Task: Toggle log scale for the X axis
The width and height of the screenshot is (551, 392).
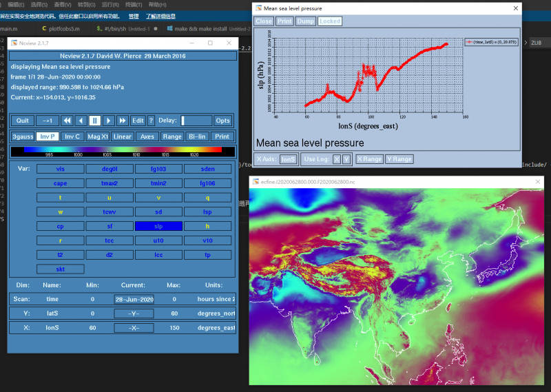Action: [x=336, y=159]
